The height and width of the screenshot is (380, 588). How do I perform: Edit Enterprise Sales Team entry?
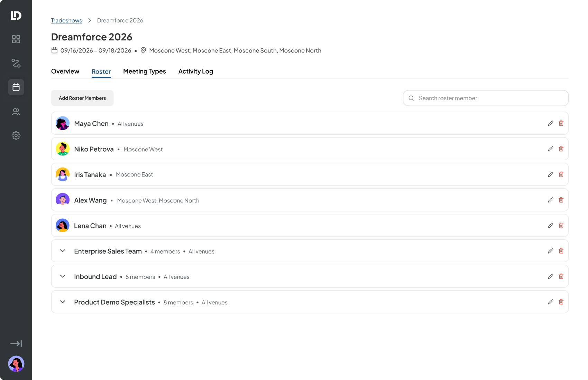551,251
